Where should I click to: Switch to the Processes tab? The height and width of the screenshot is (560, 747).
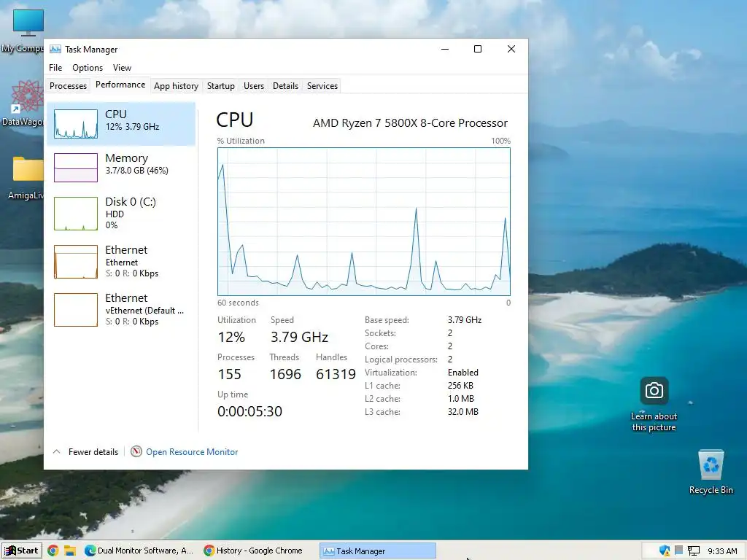point(68,86)
